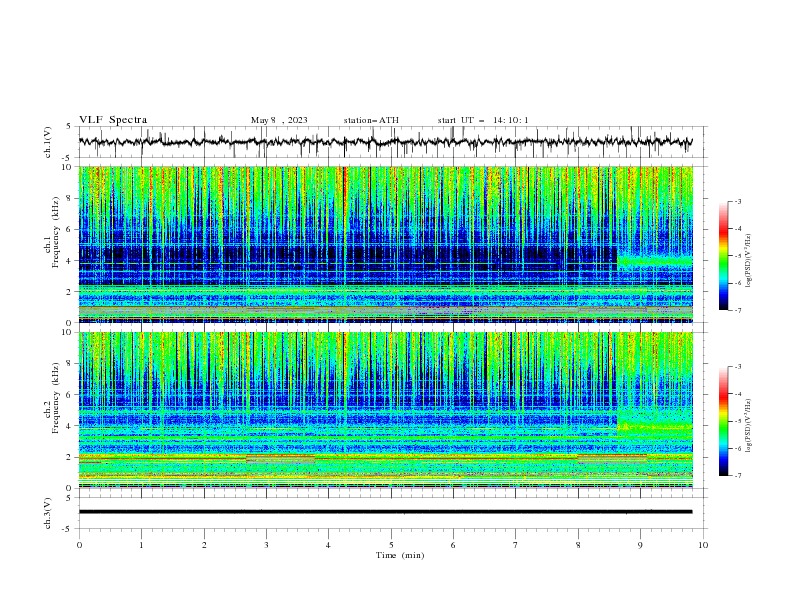
Task: Click the time axis tick label "10"
Action: (703, 545)
